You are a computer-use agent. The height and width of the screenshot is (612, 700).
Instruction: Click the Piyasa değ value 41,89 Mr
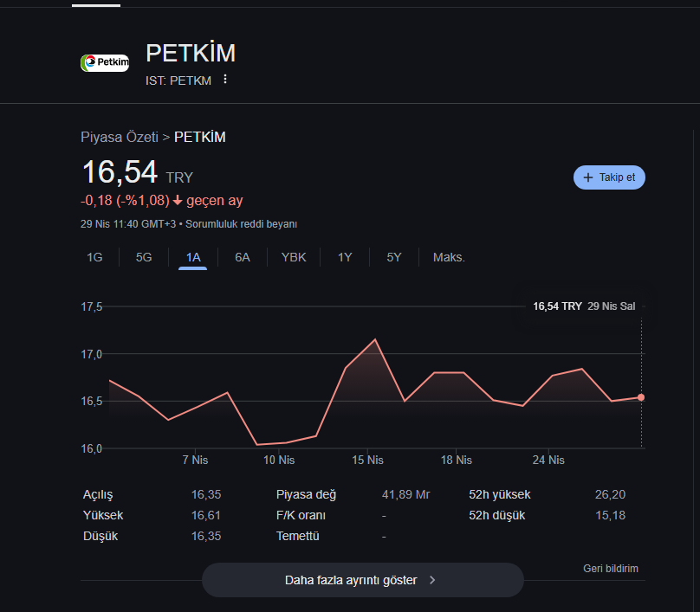(x=405, y=494)
